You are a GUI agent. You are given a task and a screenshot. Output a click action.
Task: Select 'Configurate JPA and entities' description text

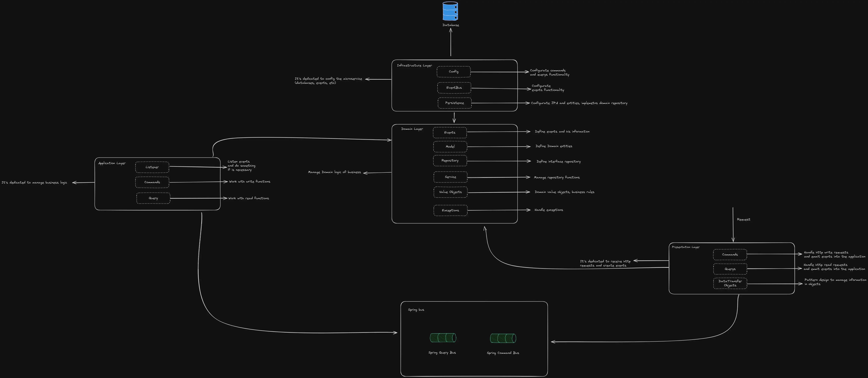coord(579,103)
